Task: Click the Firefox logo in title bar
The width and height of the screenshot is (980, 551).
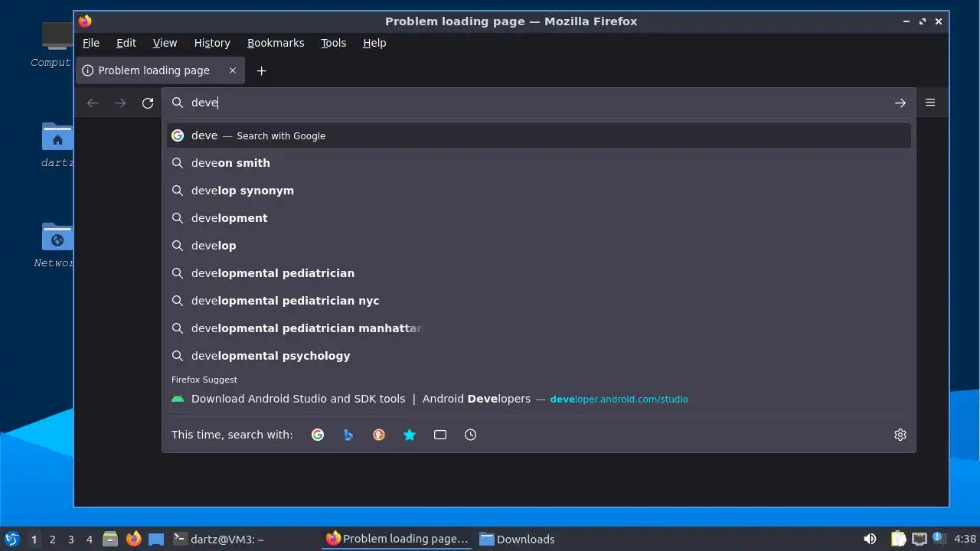Action: click(x=85, y=21)
